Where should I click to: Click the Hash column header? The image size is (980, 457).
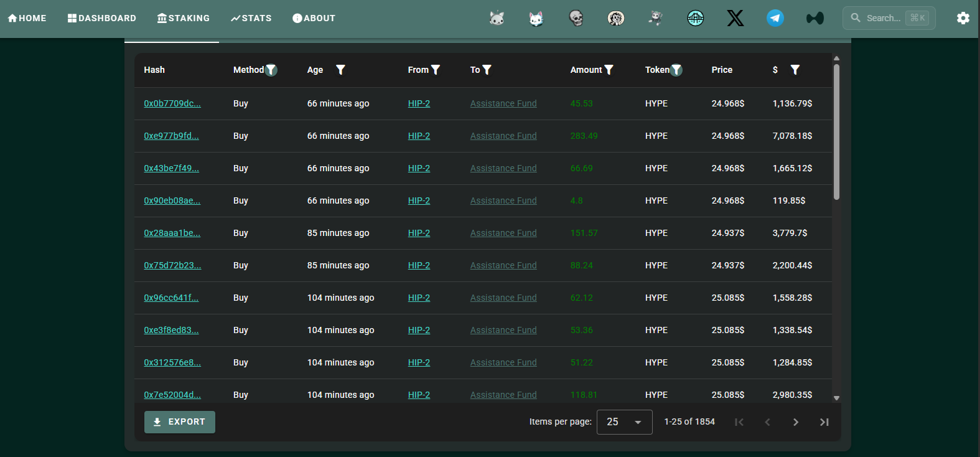[154, 70]
